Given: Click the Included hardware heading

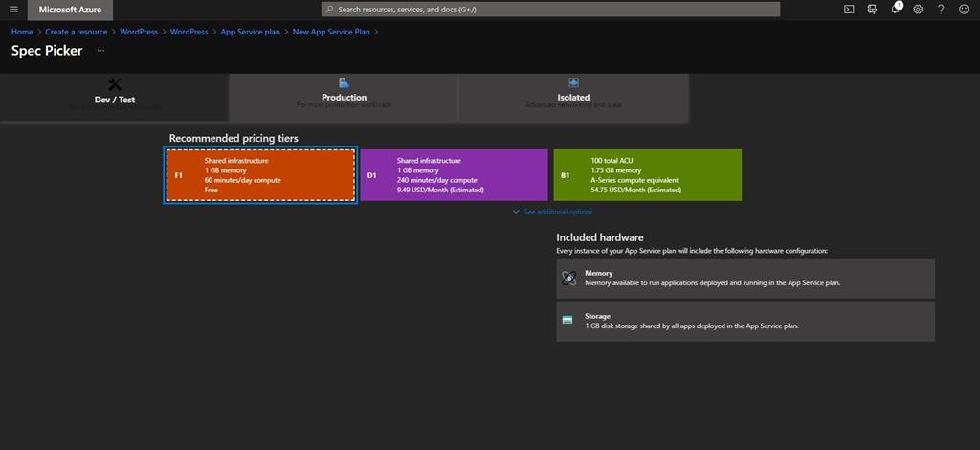Looking at the screenshot, I should [x=600, y=237].
